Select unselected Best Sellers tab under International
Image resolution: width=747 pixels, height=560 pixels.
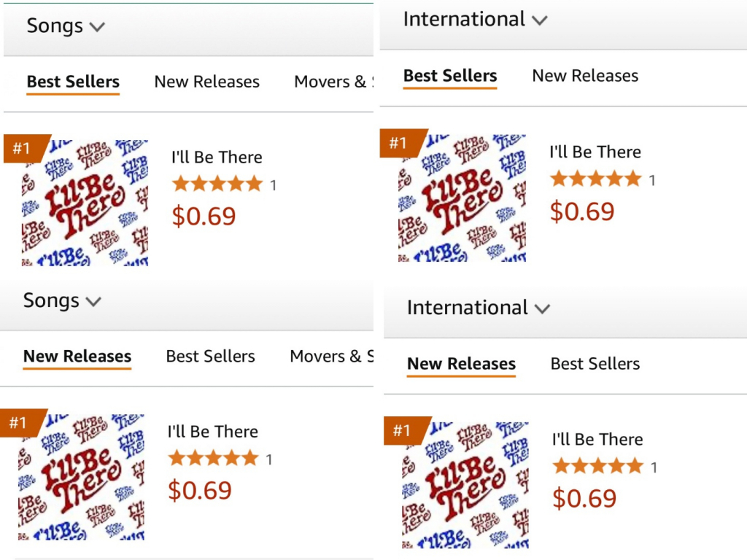595,364
